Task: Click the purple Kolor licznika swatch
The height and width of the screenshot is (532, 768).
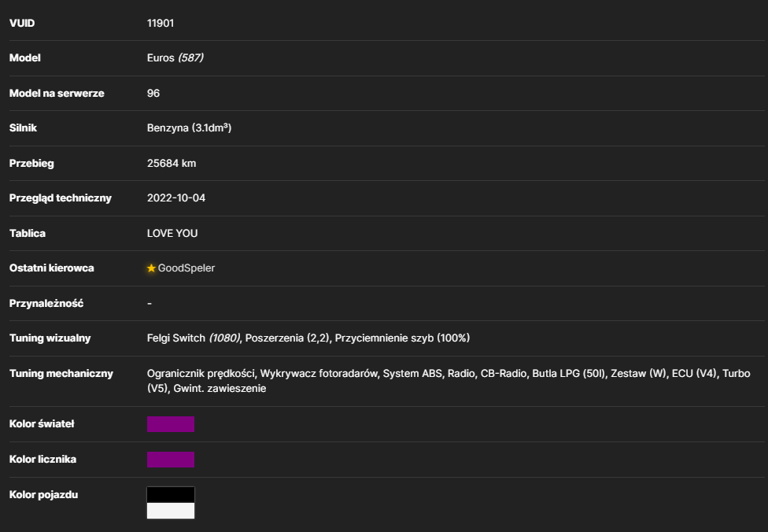Action: coord(171,460)
